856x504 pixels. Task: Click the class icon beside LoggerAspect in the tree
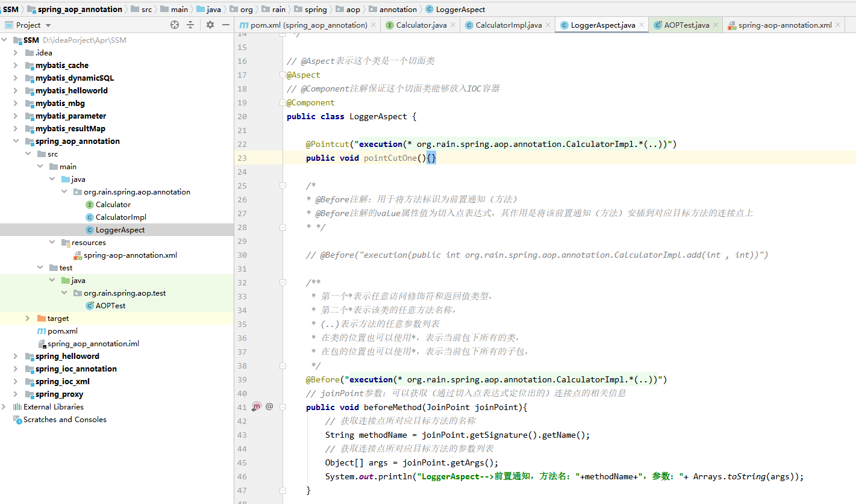click(x=90, y=230)
